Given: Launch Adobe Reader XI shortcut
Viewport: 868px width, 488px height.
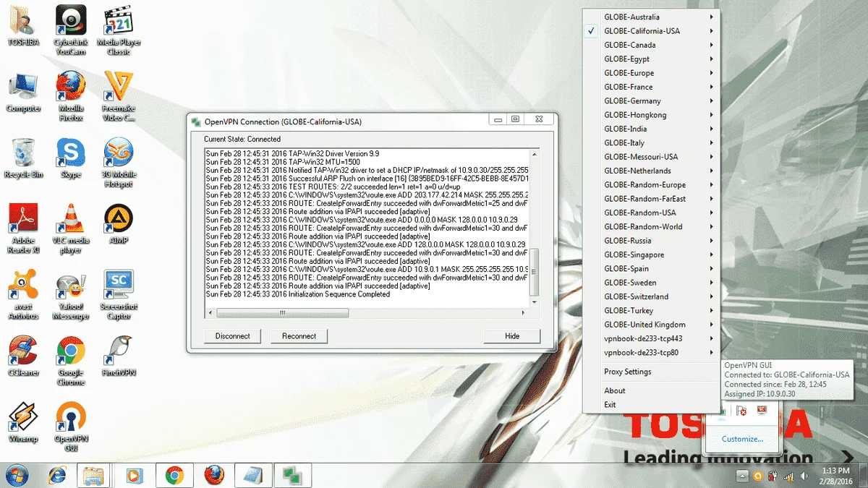Looking at the screenshot, I should pyautogui.click(x=24, y=228).
